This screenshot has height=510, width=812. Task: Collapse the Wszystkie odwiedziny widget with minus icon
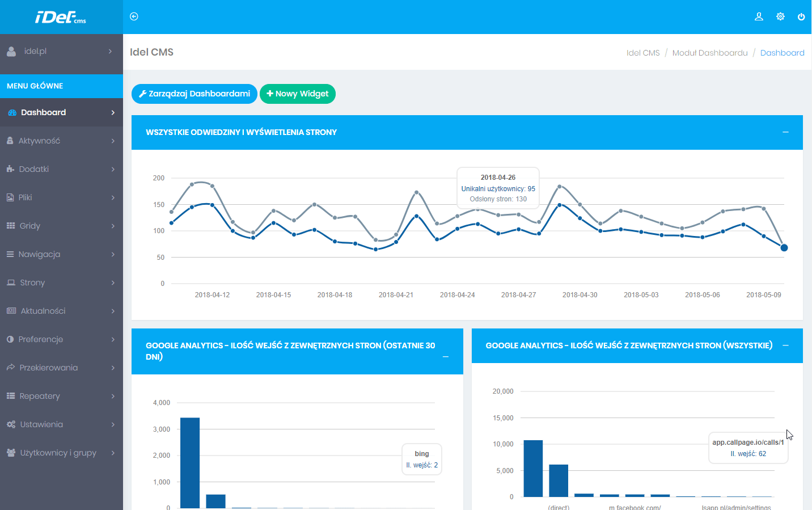coord(785,132)
